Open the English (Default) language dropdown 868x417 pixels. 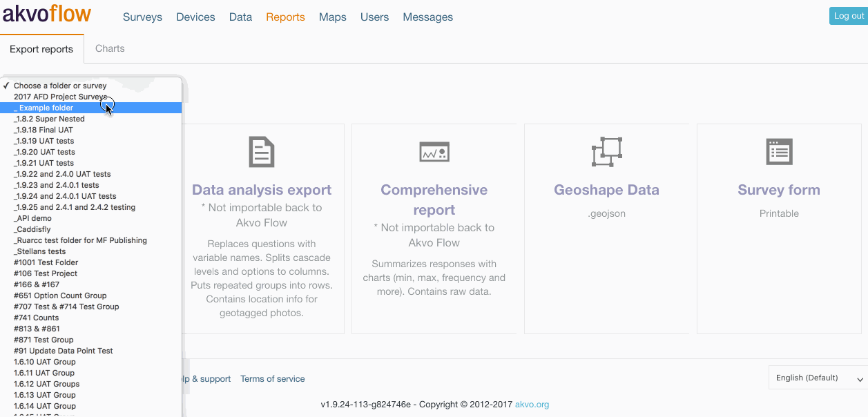tap(818, 378)
